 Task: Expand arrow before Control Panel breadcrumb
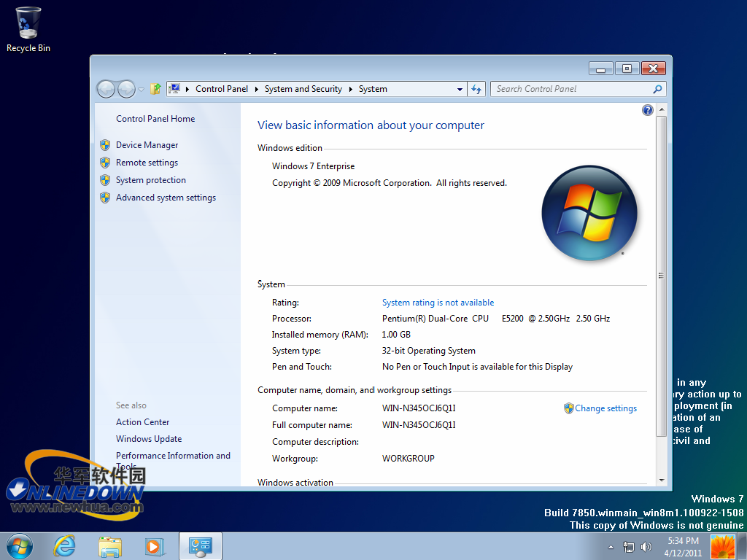pyautogui.click(x=187, y=89)
